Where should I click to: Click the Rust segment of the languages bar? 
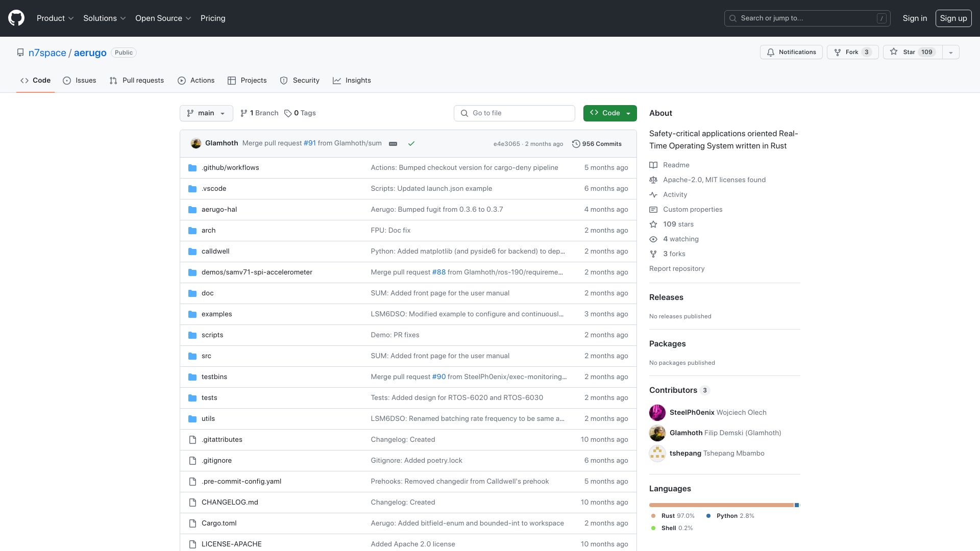(x=721, y=505)
